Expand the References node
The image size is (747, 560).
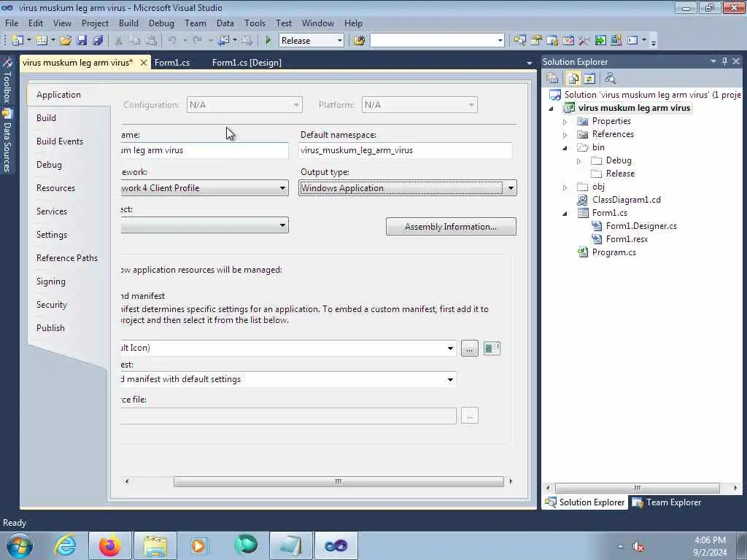coord(565,135)
